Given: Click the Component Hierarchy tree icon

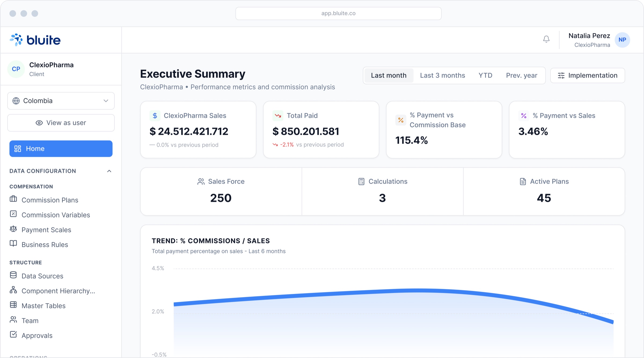Looking at the screenshot, I should click(13, 290).
